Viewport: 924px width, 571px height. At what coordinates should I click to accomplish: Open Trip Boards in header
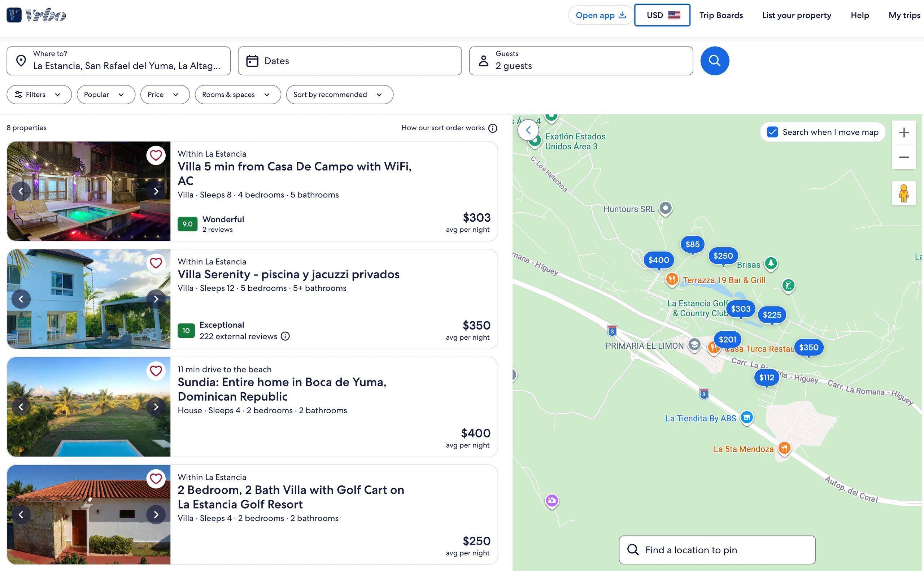[x=720, y=15]
